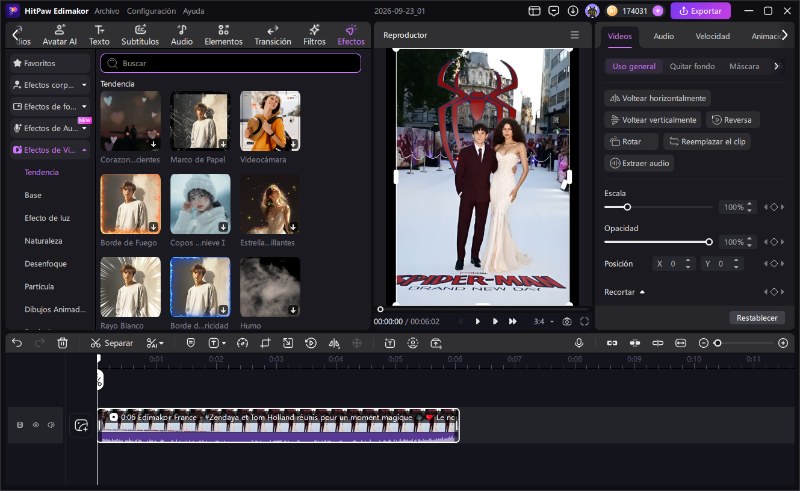Click Voltear verticalmente button
The image size is (800, 491).
653,120
